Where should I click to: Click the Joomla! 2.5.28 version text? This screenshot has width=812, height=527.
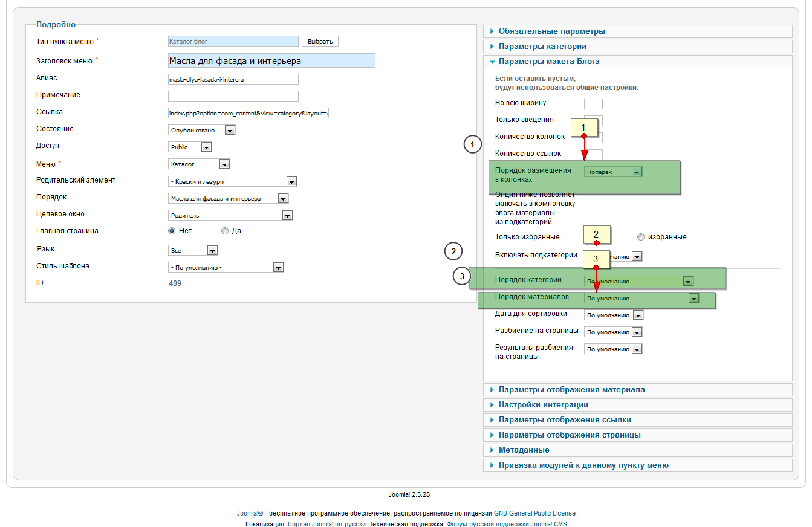point(409,494)
